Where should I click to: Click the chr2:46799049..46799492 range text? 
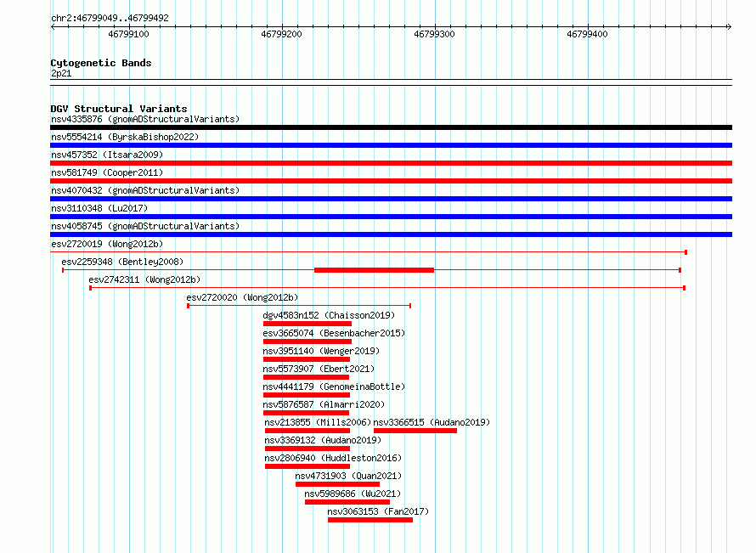[x=110, y=19]
